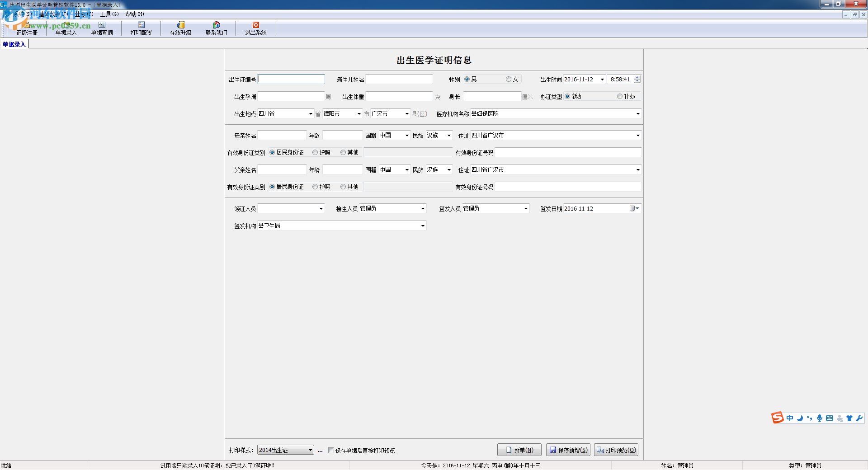Focus 出生证编号 input field
This screenshot has width=868, height=470.
[x=291, y=79]
